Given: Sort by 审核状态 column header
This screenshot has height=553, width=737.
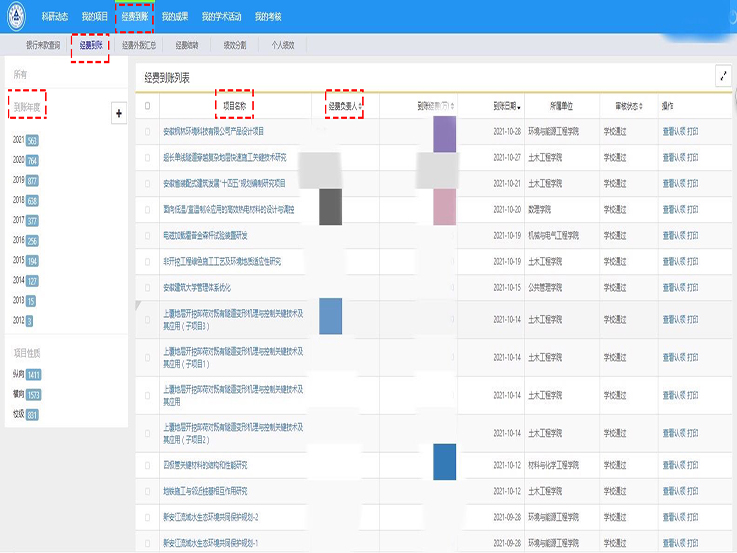Looking at the screenshot, I should [x=616, y=105].
